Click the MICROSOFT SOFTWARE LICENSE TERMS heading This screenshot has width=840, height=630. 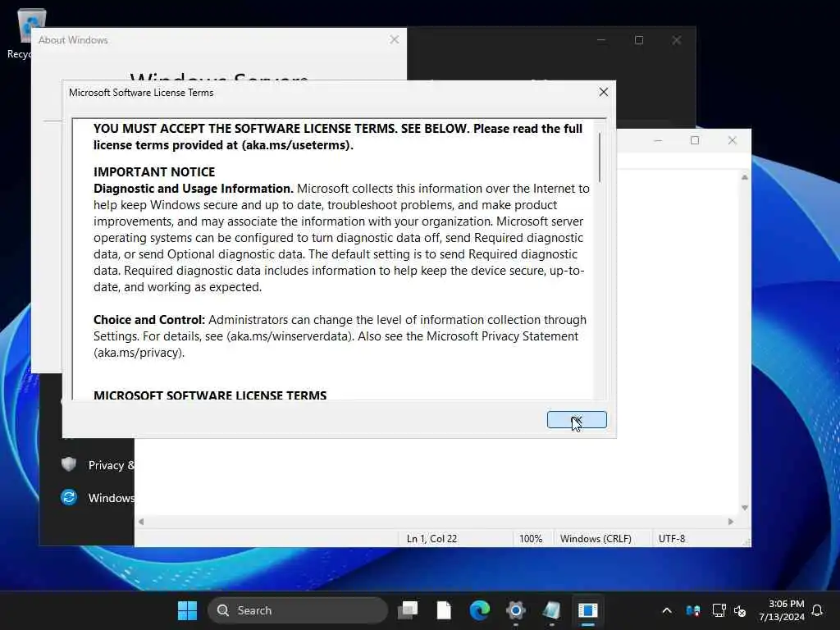point(210,395)
